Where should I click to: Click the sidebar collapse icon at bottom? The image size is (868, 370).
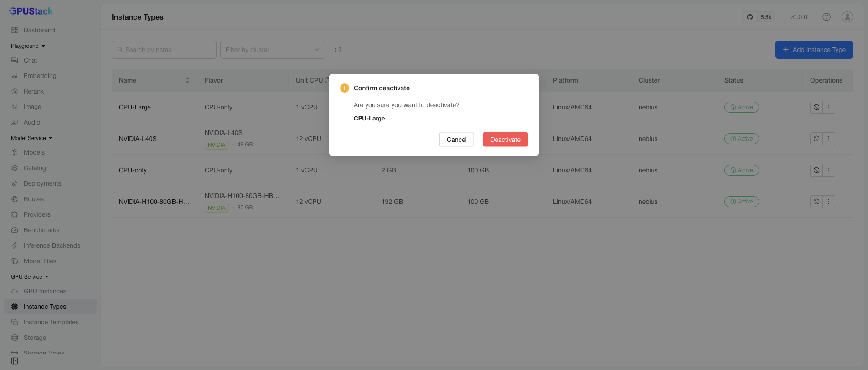pos(15,361)
